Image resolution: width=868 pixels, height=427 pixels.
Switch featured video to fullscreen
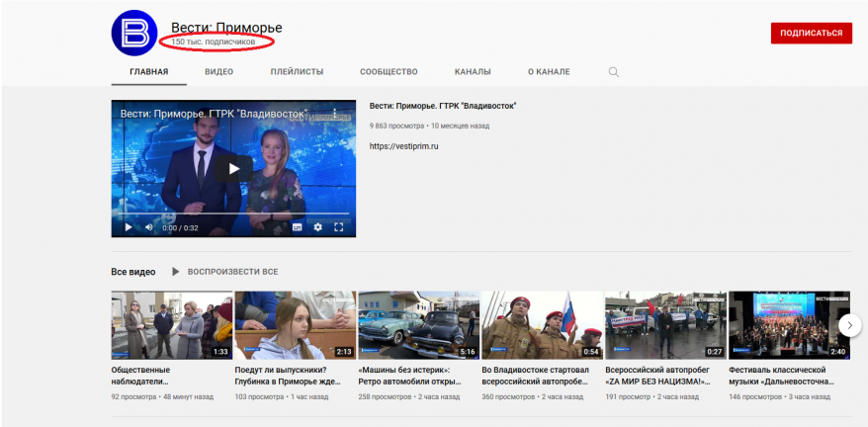[x=339, y=227]
